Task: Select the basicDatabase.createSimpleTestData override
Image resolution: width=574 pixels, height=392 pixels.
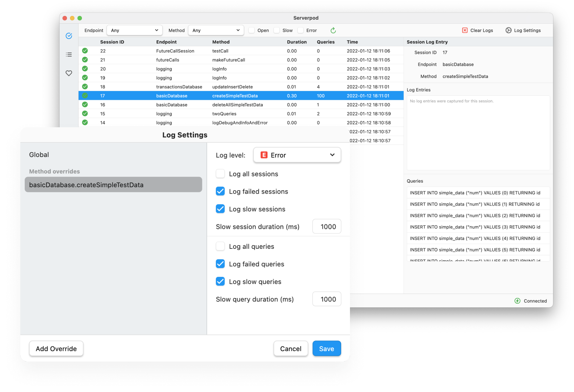Action: 113,184
